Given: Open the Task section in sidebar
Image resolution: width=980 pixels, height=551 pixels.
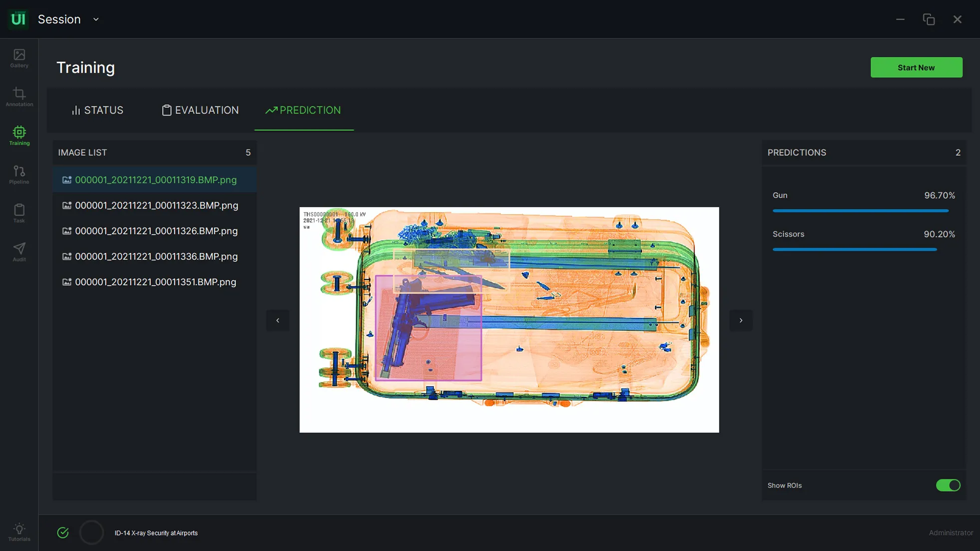Looking at the screenshot, I should tap(19, 213).
